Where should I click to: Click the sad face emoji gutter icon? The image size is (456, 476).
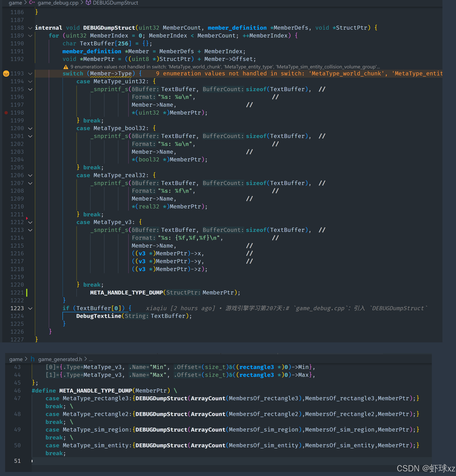pyautogui.click(x=6, y=73)
